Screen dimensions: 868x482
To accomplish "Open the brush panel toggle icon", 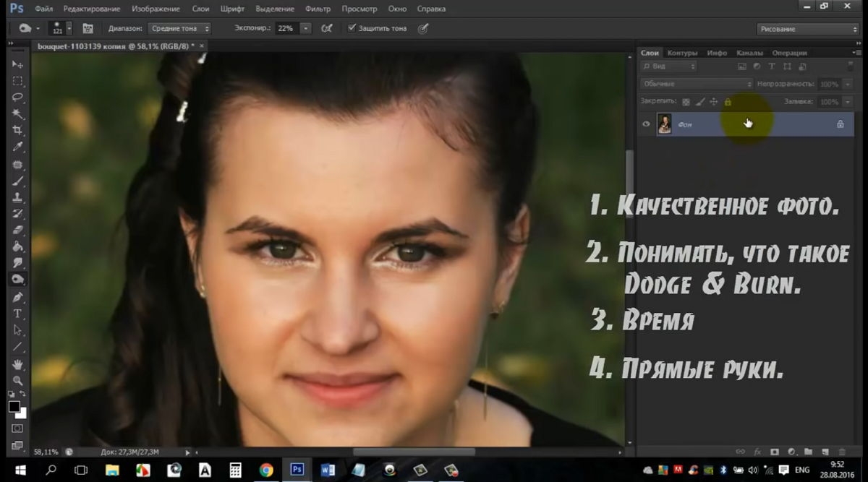I will [x=88, y=28].
